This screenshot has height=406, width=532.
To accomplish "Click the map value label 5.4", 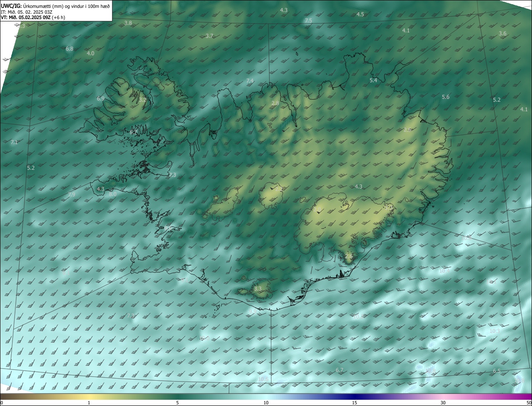I will pyautogui.click(x=373, y=80).
